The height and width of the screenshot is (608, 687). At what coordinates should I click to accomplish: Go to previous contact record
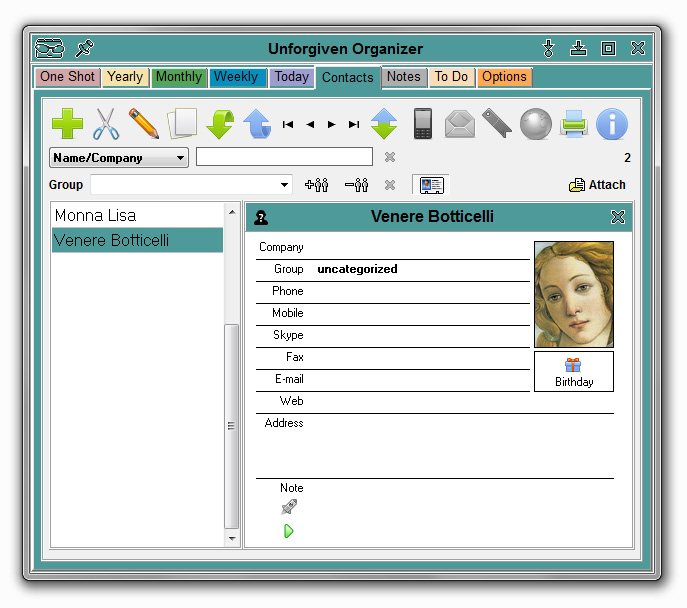(x=310, y=125)
